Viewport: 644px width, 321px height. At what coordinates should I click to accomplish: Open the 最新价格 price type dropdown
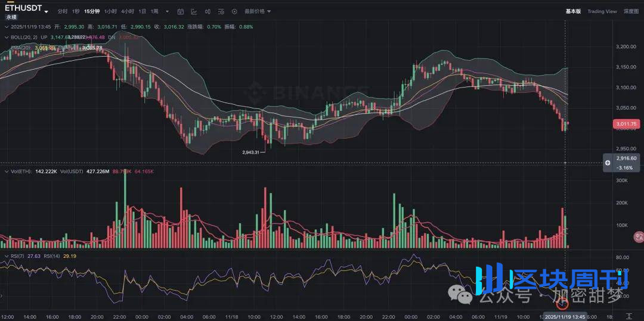(x=258, y=11)
